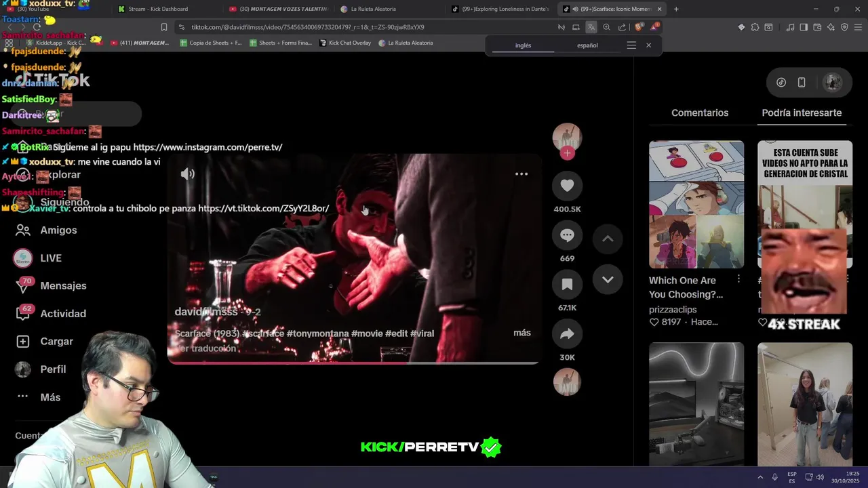Screen dimensions: 868x488
Task: Open Mensajes in the sidebar
Action: pyautogui.click(x=51, y=286)
